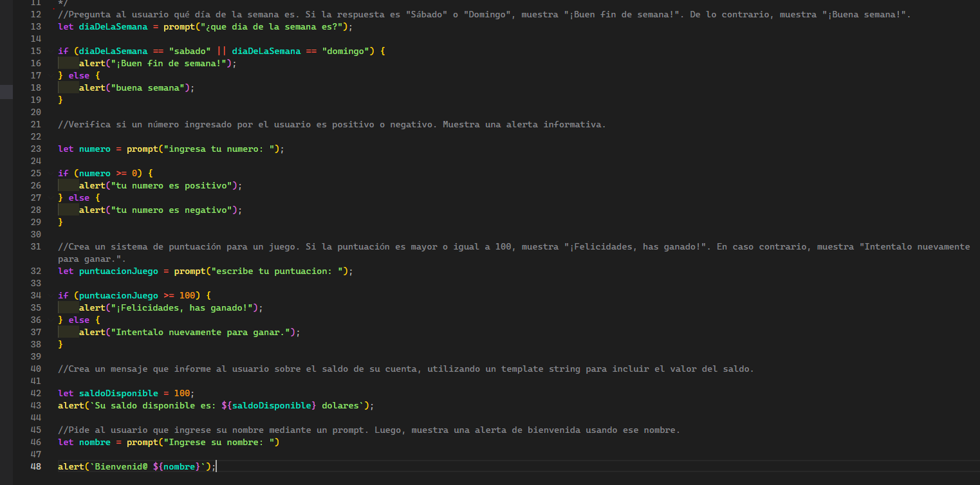
Task: Click the alert("buena semana") statement
Action: 136,87
